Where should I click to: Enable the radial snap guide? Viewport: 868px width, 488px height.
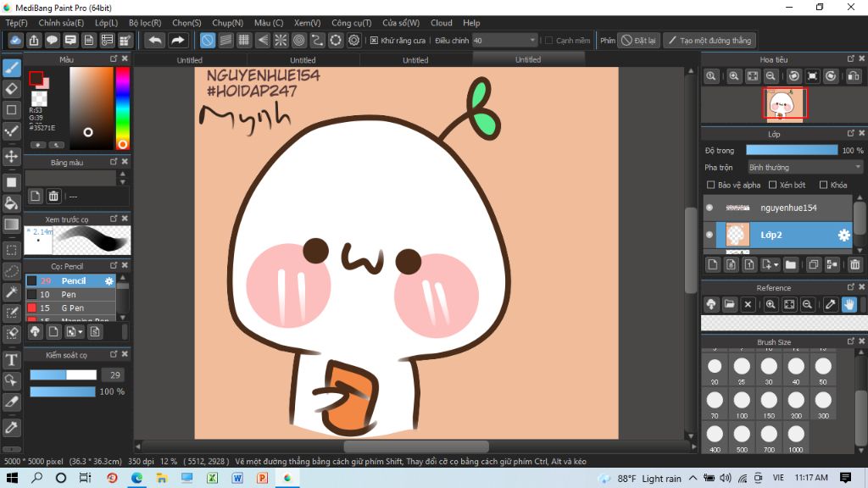coord(281,41)
